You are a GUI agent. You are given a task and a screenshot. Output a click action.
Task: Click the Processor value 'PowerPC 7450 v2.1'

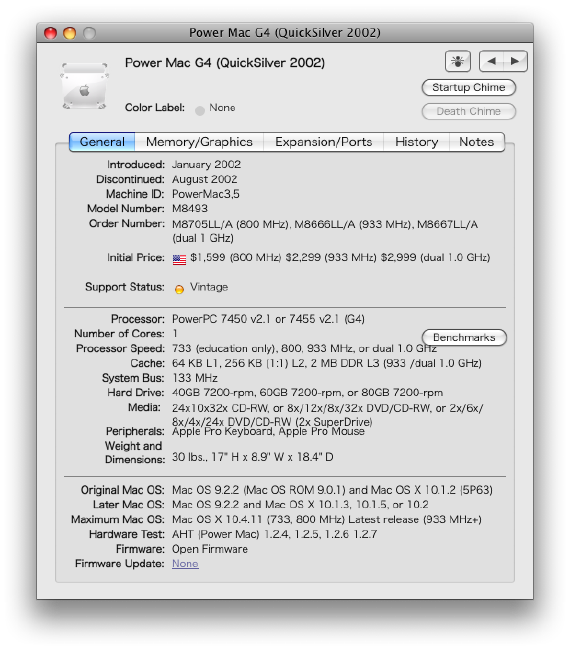point(221,319)
